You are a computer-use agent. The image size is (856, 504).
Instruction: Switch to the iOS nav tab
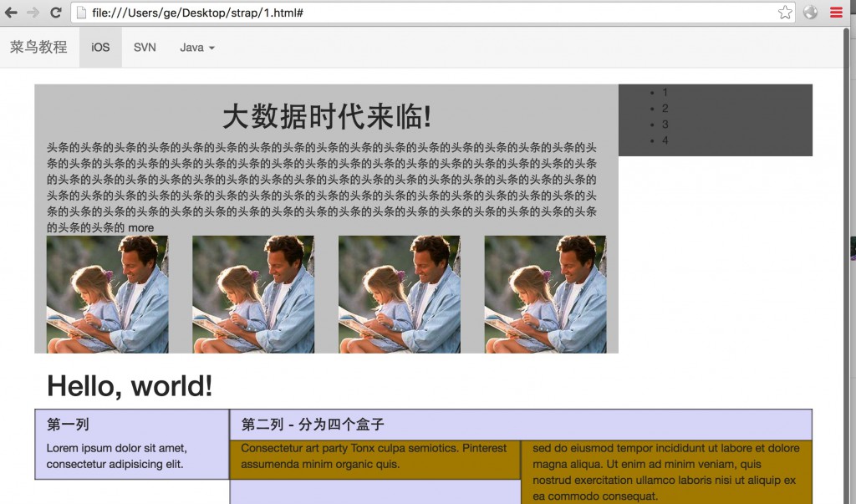pyautogui.click(x=99, y=47)
